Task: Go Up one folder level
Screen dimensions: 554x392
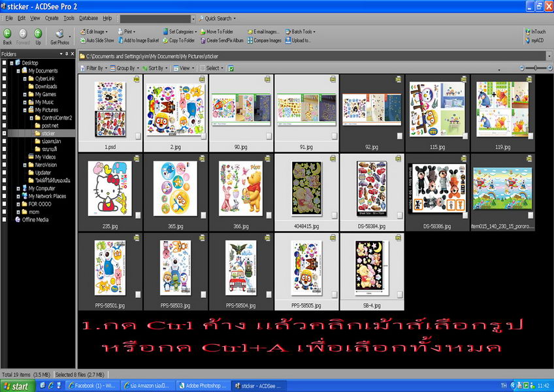Action: coord(38,37)
